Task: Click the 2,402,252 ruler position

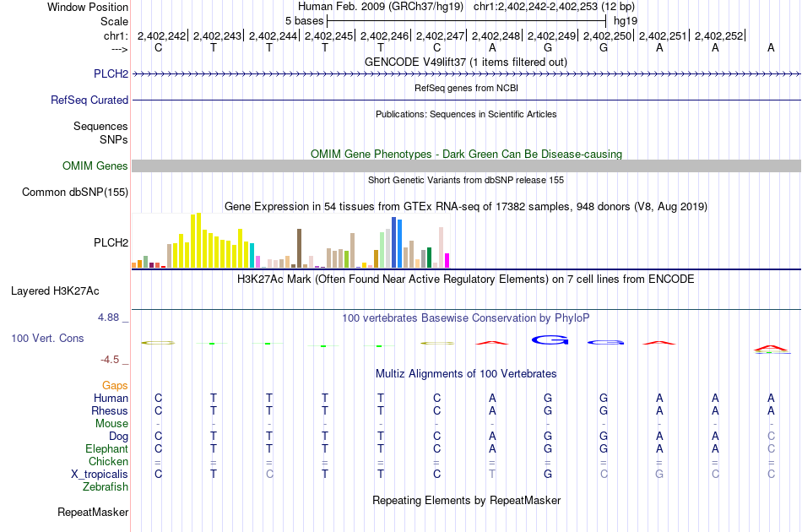Action: 718,35
